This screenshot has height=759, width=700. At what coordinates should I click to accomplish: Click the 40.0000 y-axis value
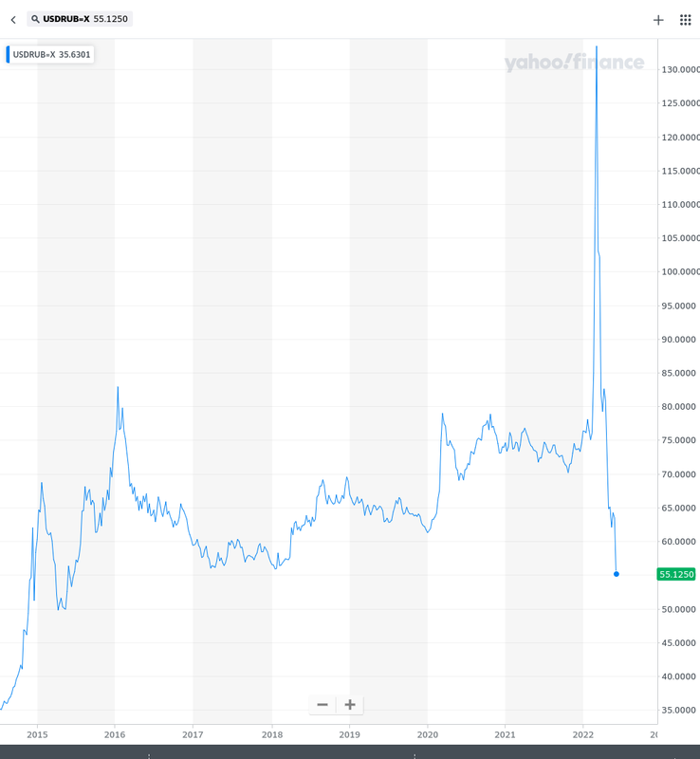click(679, 676)
